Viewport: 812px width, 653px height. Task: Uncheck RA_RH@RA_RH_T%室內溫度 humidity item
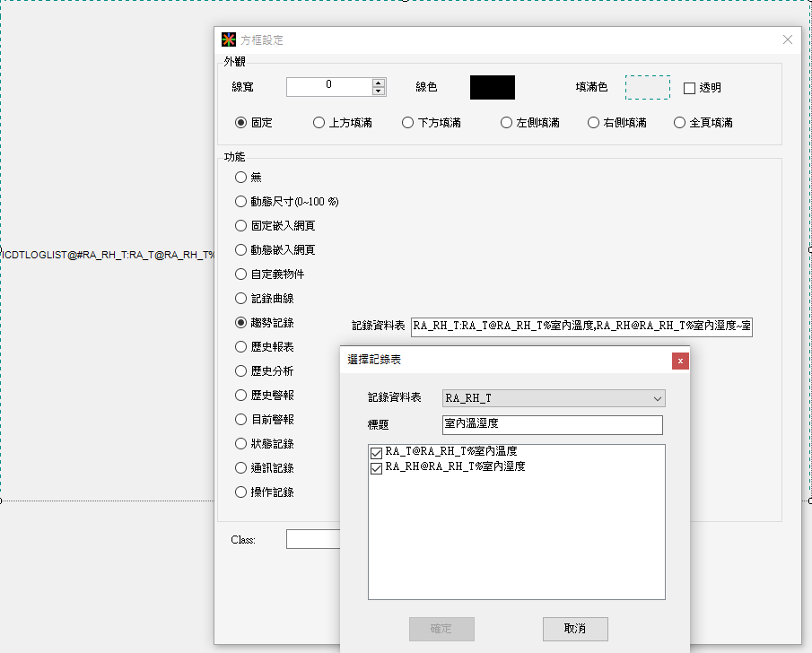click(x=377, y=467)
